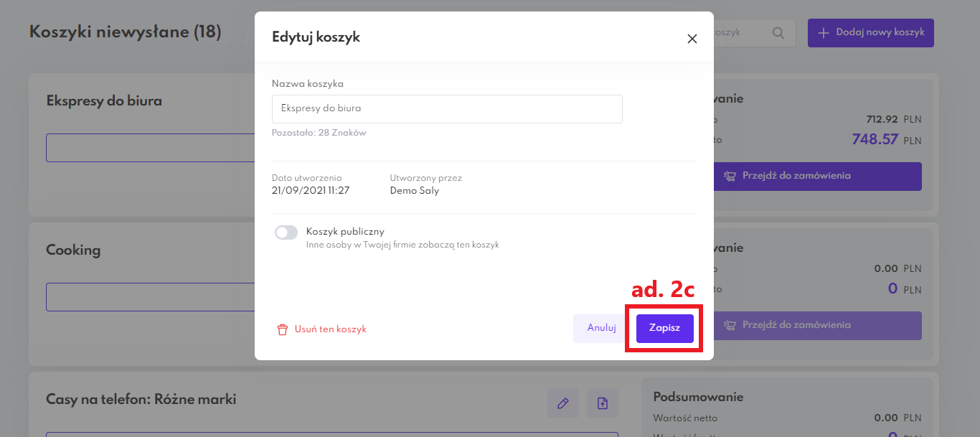Click the plus icon on Dodaj nowy koszyk
The width and height of the screenshot is (980, 437).
(x=824, y=33)
